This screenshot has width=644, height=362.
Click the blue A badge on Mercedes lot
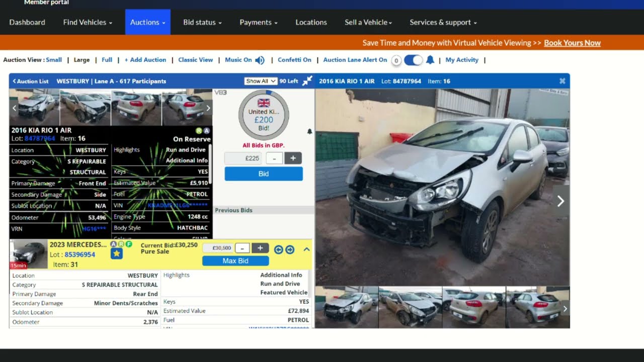coord(114,244)
